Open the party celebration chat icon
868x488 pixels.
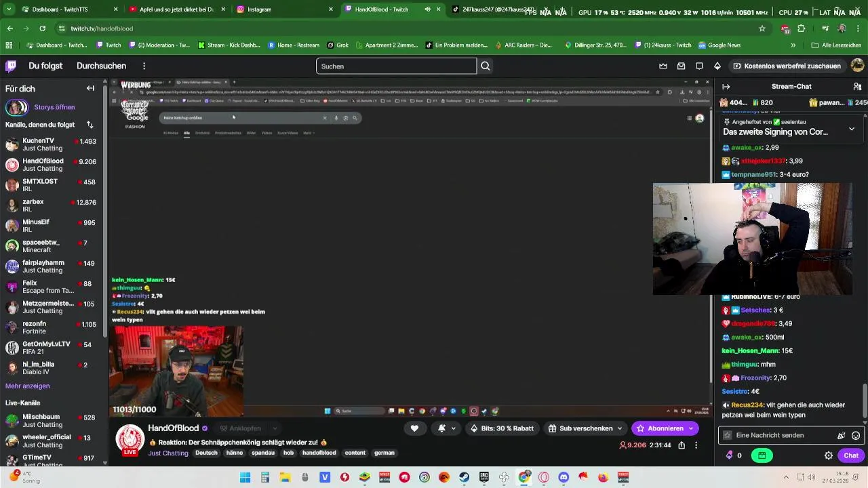click(x=842, y=435)
